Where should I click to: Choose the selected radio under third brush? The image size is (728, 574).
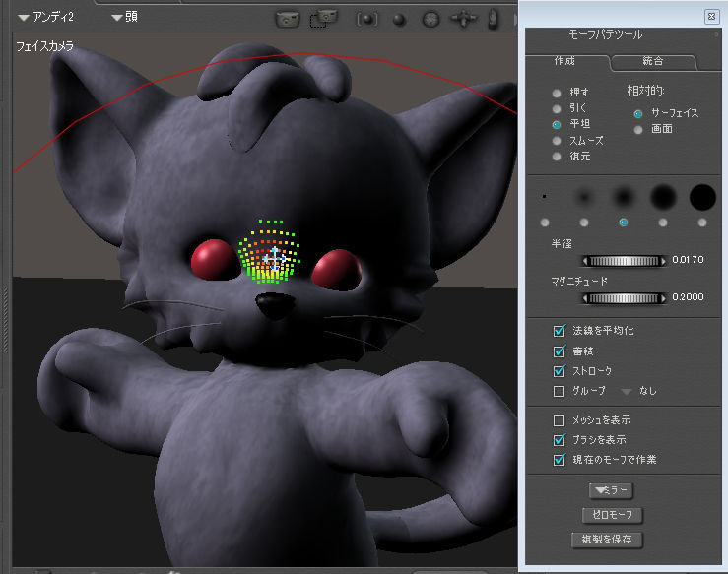pyautogui.click(x=624, y=223)
